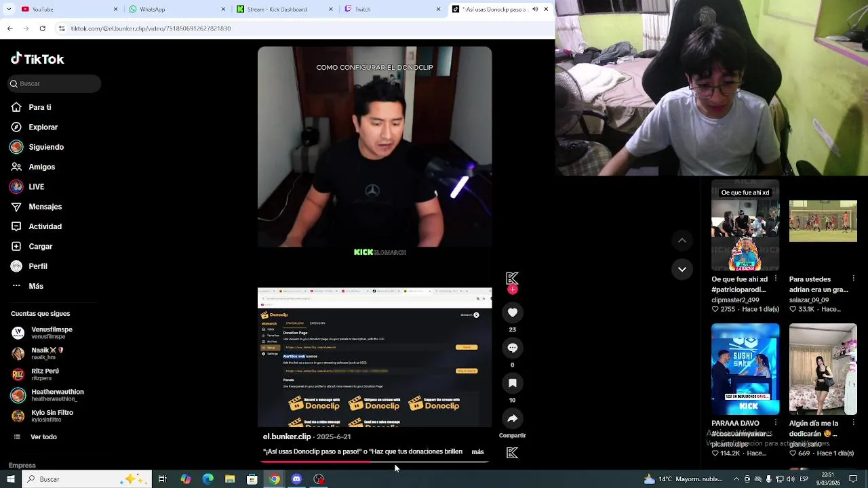
Task: Open the 'Algún día me la dedicarán' thumbnail
Action: tap(823, 369)
